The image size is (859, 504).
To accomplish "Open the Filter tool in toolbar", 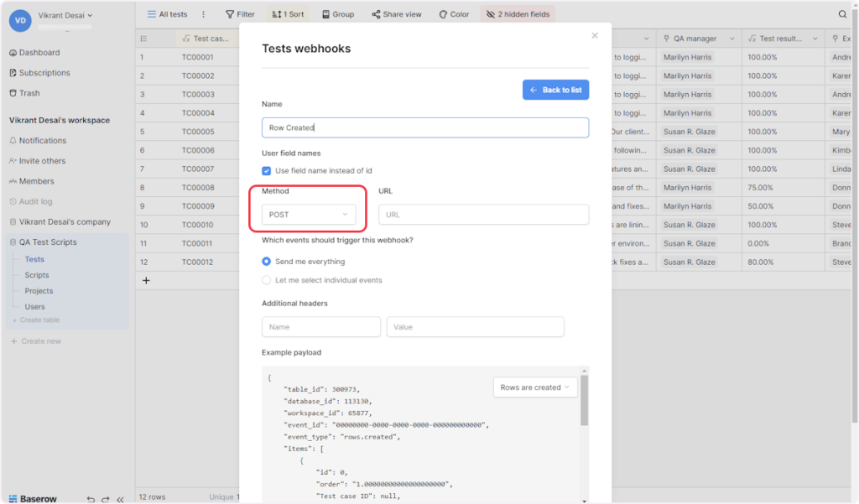I will coord(240,14).
